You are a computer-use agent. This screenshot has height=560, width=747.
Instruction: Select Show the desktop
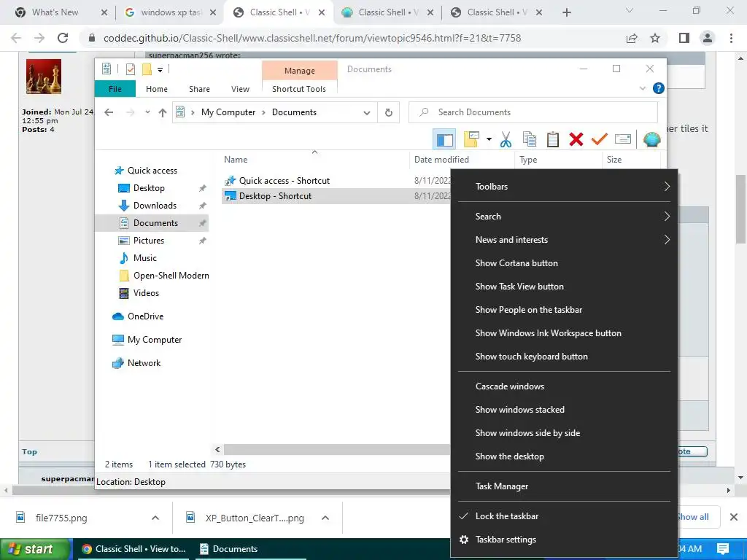[564, 456]
